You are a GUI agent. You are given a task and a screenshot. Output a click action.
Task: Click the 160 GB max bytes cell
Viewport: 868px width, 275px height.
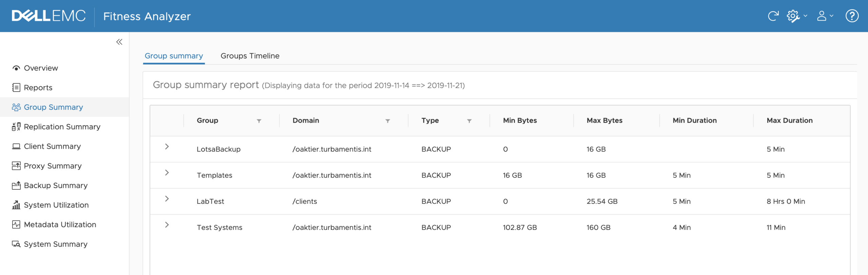(598, 228)
